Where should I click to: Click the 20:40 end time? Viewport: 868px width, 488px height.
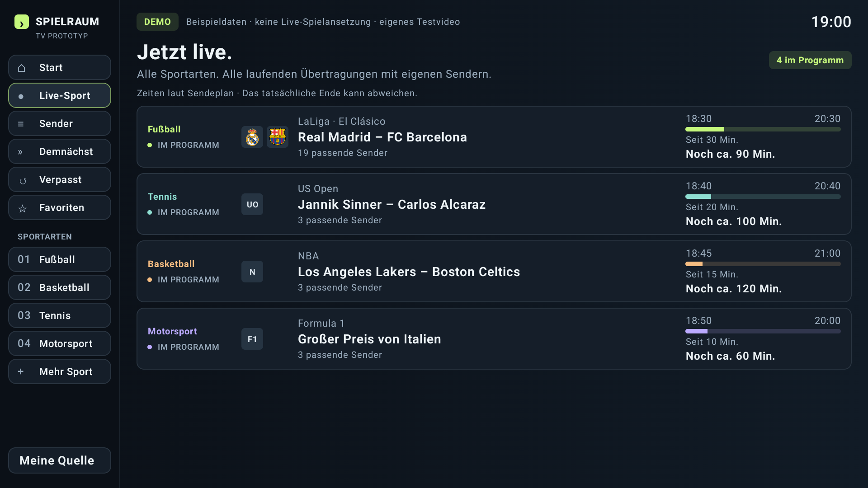point(827,186)
